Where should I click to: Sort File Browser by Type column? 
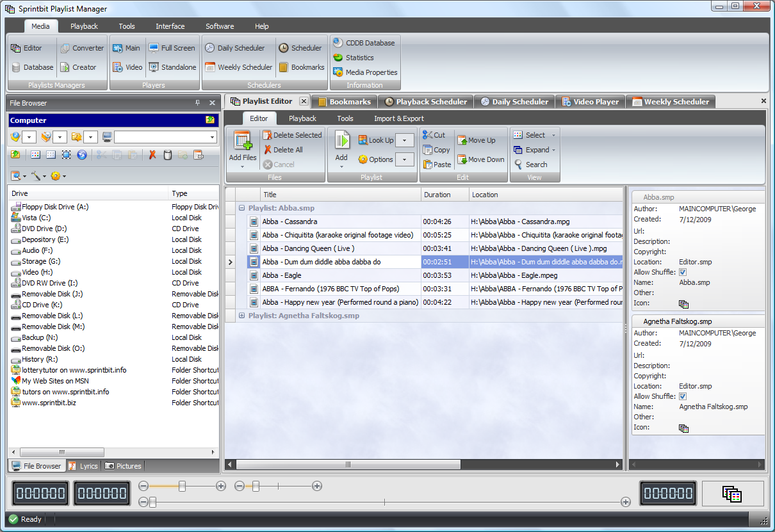coord(193,193)
